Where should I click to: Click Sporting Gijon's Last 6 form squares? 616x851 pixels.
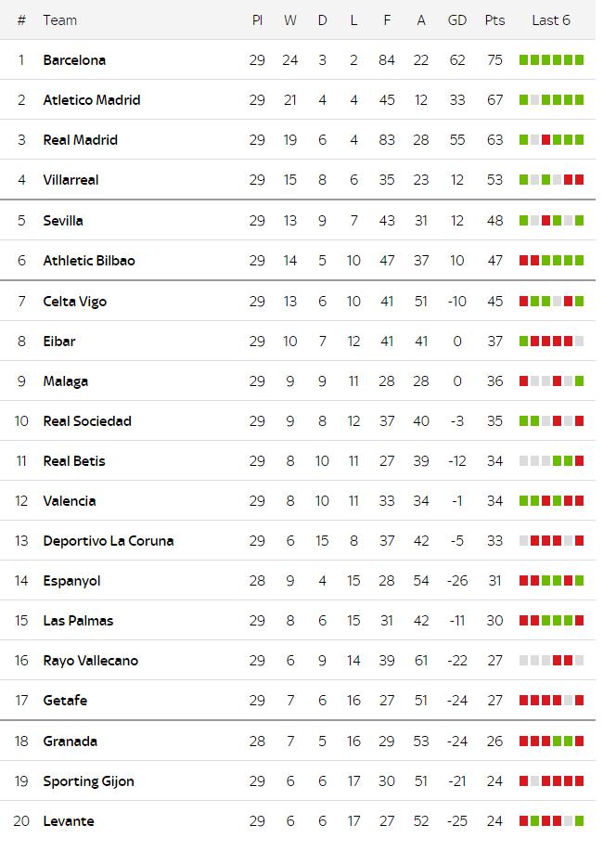click(x=551, y=781)
